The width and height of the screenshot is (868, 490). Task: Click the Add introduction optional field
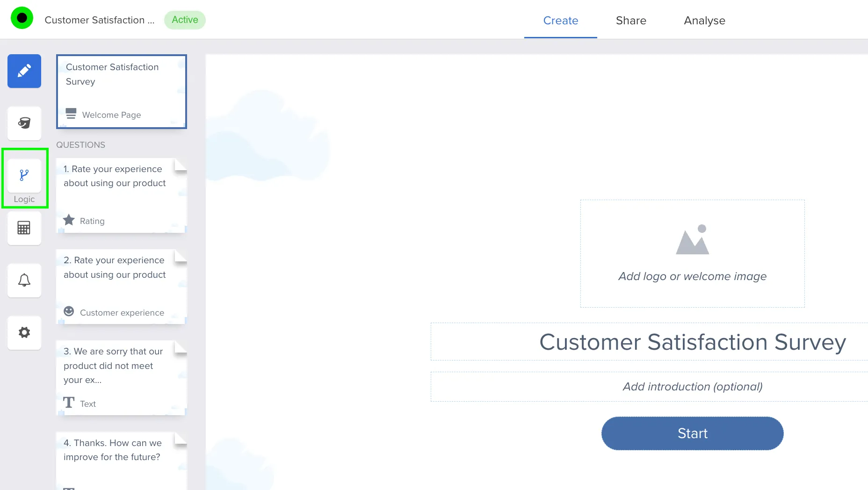692,387
